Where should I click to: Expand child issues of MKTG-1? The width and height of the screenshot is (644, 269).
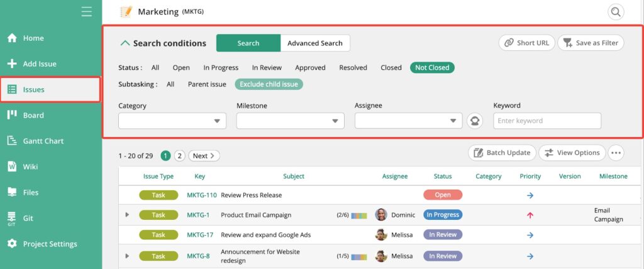point(127,215)
